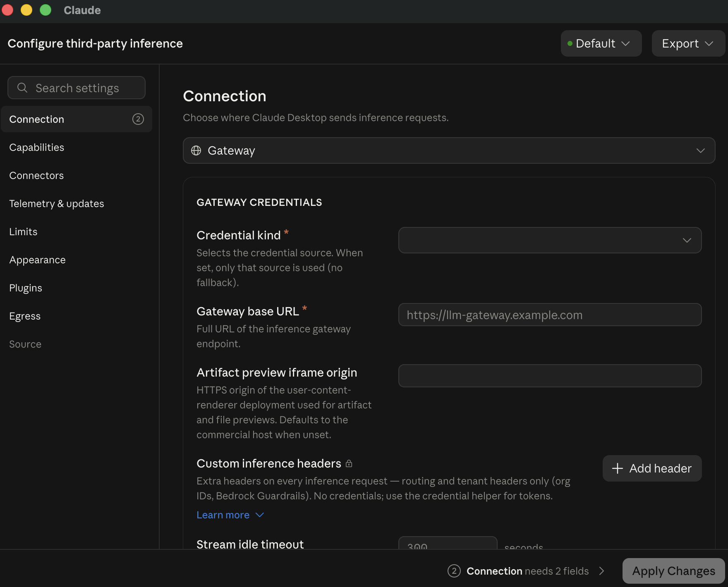
Task: Click the arrow after 'needs 2 fields'
Action: point(602,571)
